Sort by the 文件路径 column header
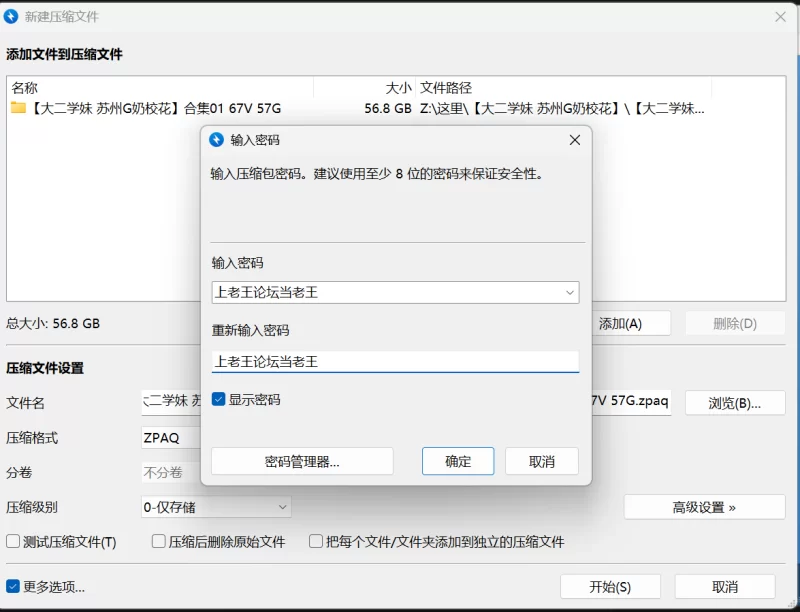Screen dimensions: 800x612 pyautogui.click(x=563, y=88)
